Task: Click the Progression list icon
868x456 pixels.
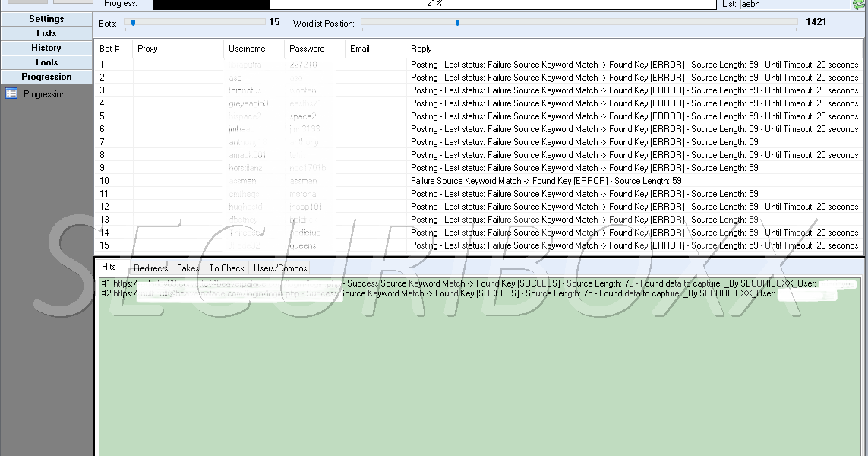Action: tap(11, 93)
